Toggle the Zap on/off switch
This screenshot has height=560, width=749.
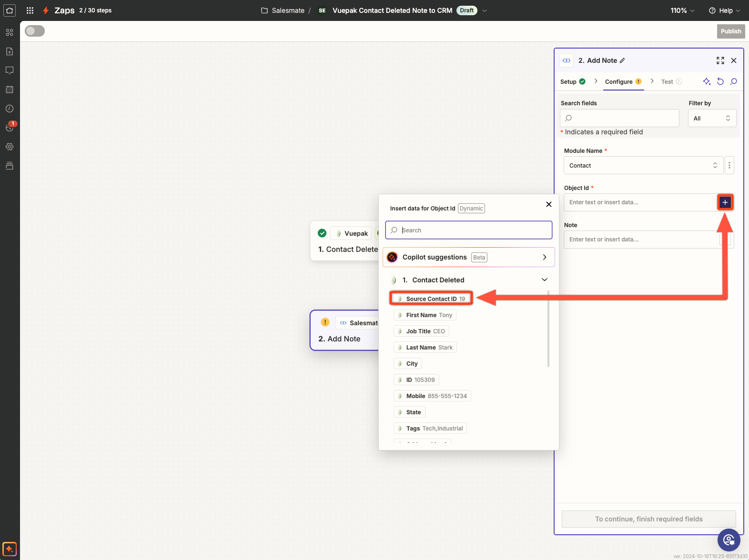pyautogui.click(x=35, y=31)
